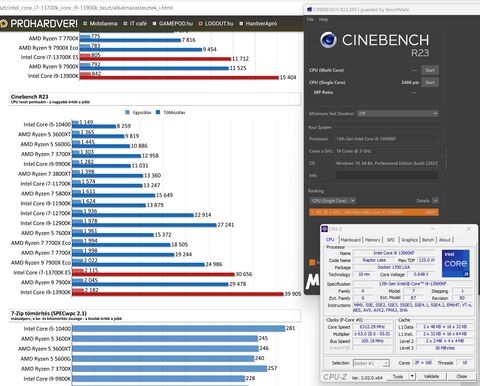The width and height of the screenshot is (480, 386).
Task: Click the small icon beside GAMEPOD.hu
Action: click(x=154, y=24)
